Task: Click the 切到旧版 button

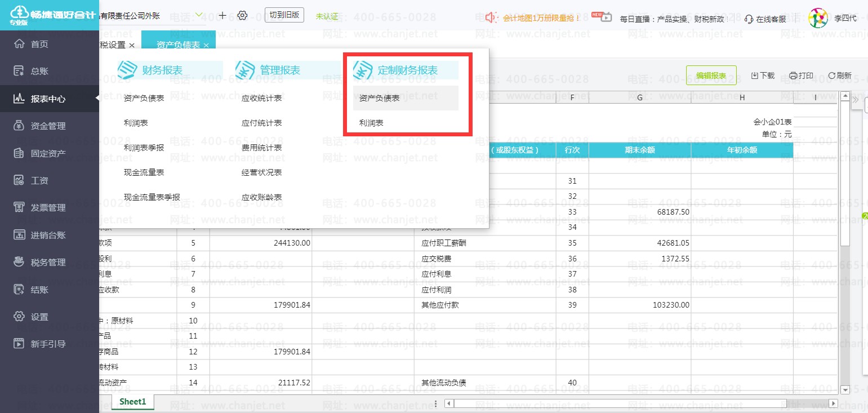Action: point(284,15)
